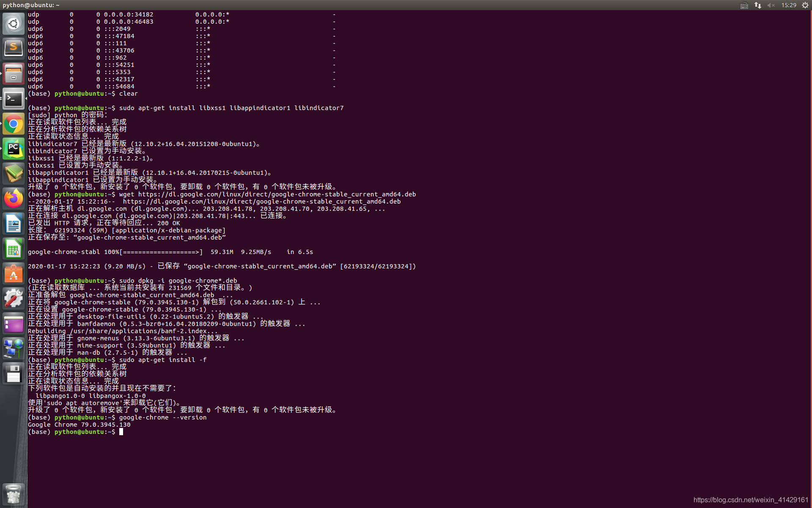
Task: Open LibreOffice Writer from launcher
Action: [14, 224]
